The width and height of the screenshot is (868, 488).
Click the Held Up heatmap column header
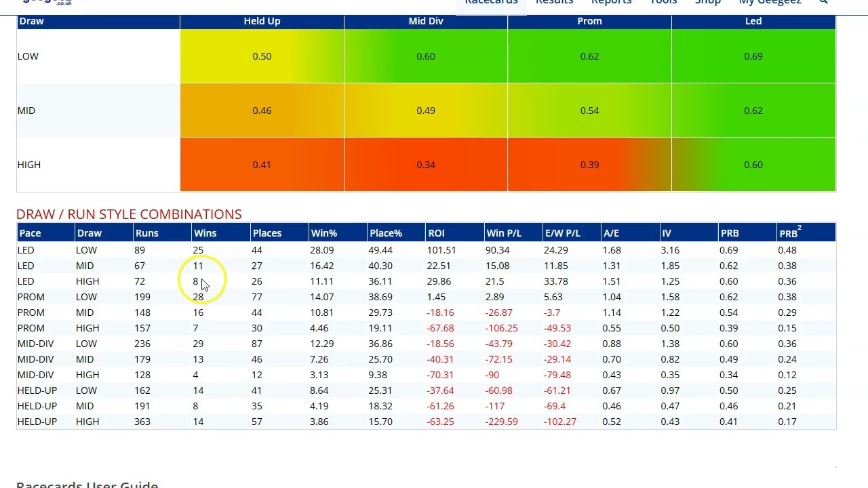262,21
